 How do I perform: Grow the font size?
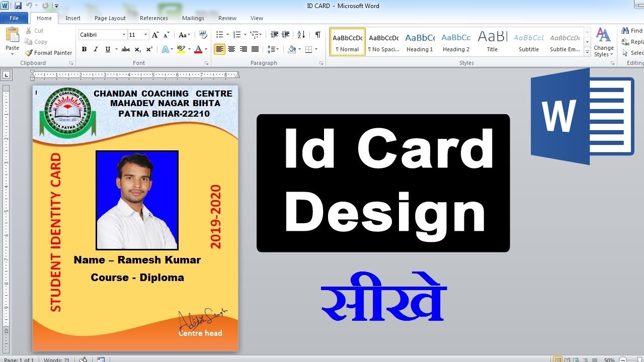point(155,35)
